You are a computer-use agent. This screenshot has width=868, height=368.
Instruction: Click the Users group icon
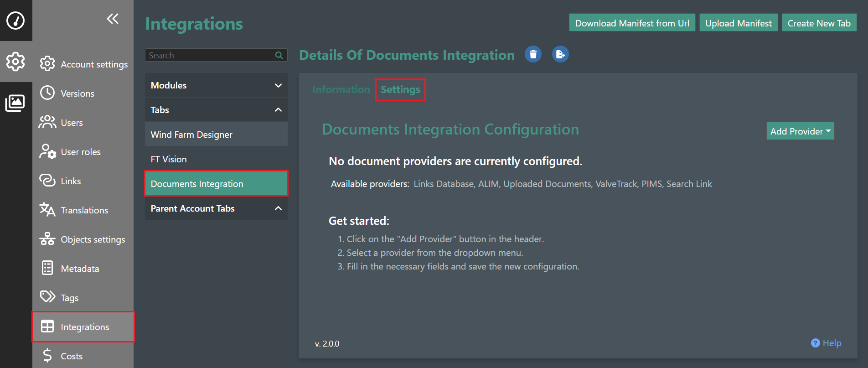pyautogui.click(x=47, y=122)
